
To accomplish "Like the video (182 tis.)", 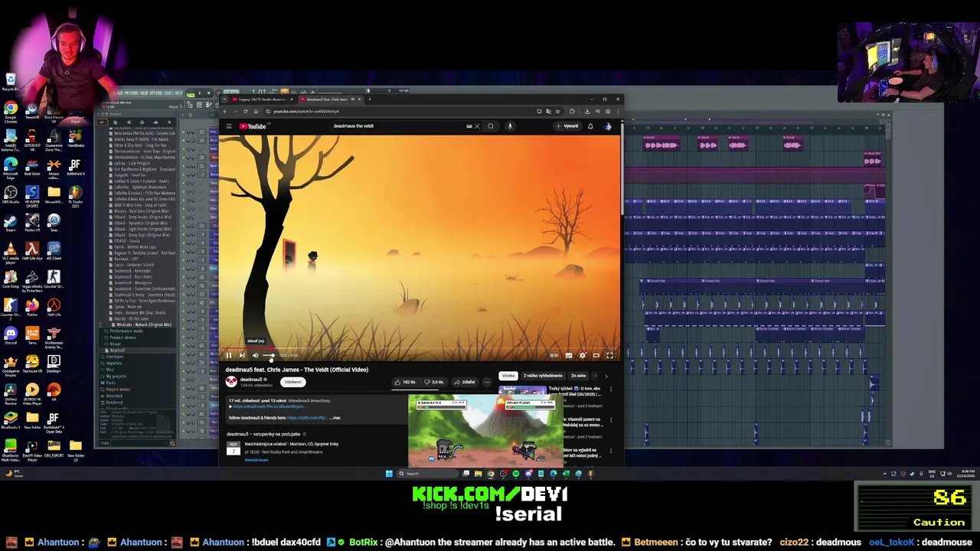I will pos(406,382).
